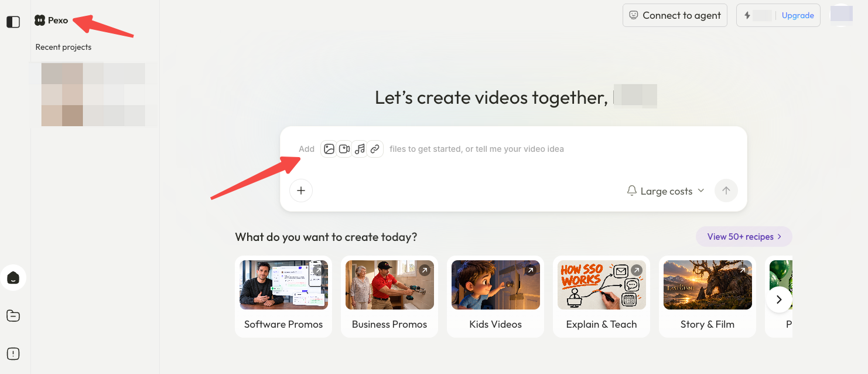Click Connect to agent button
This screenshot has height=374, width=868.
point(675,15)
